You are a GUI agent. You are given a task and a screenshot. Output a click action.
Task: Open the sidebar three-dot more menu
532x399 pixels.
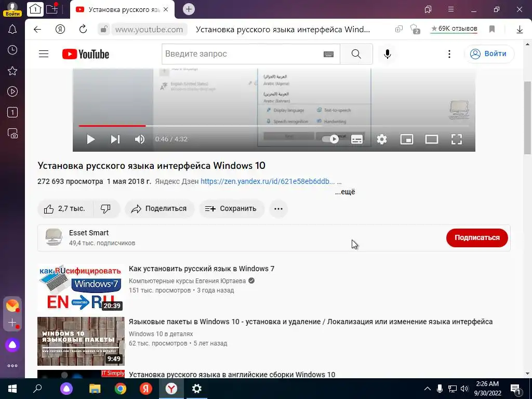tap(12, 366)
